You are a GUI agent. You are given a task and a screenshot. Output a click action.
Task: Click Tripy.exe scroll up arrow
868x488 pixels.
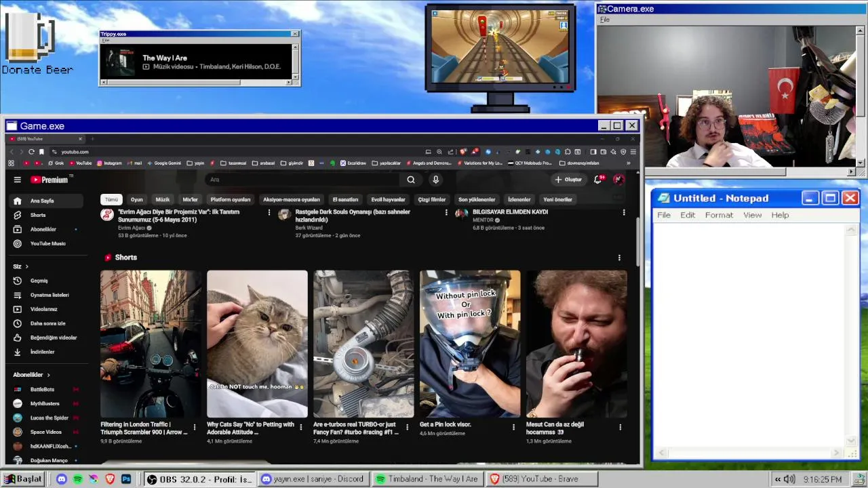click(295, 47)
